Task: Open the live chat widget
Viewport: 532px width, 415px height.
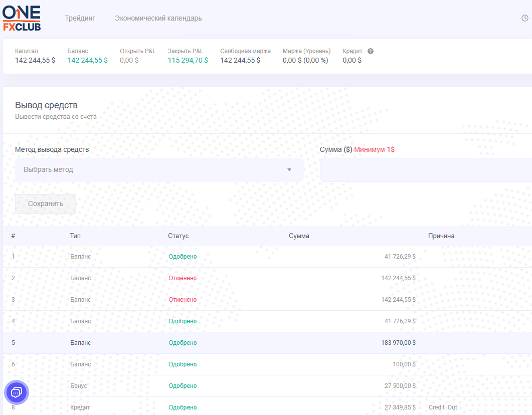Action: 17,392
